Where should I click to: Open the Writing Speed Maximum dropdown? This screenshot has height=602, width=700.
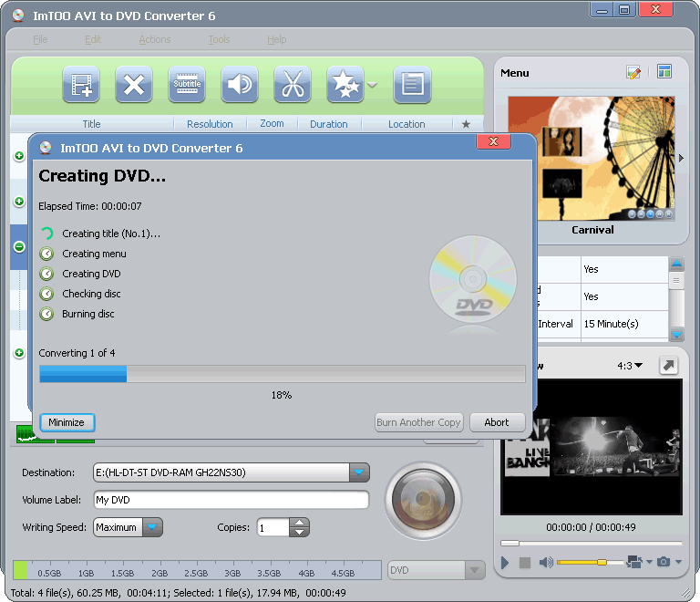click(152, 527)
